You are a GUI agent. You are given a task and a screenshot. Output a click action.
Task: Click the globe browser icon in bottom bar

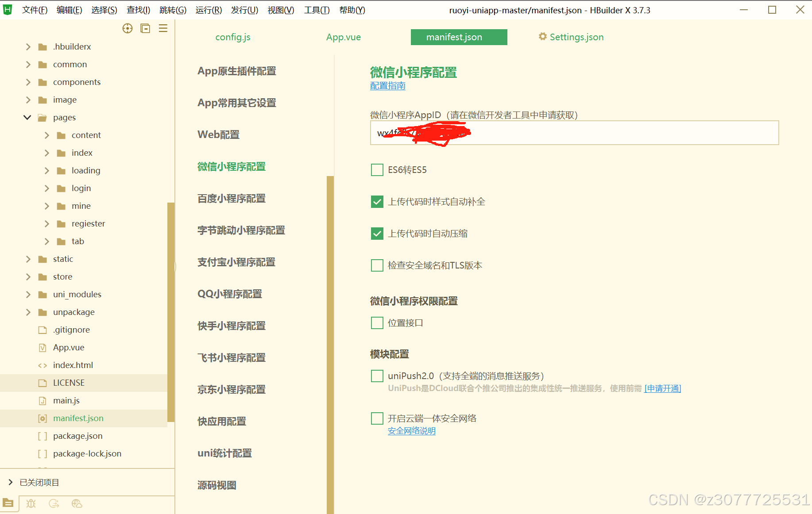click(x=77, y=503)
